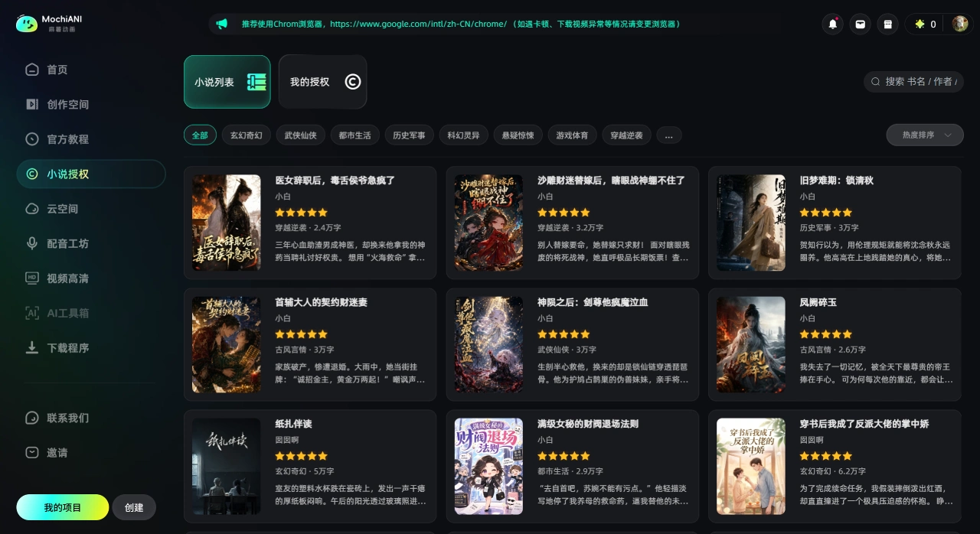This screenshot has height=534, width=980.
Task: Open 视频高清 menu item
Action: click(x=90, y=278)
